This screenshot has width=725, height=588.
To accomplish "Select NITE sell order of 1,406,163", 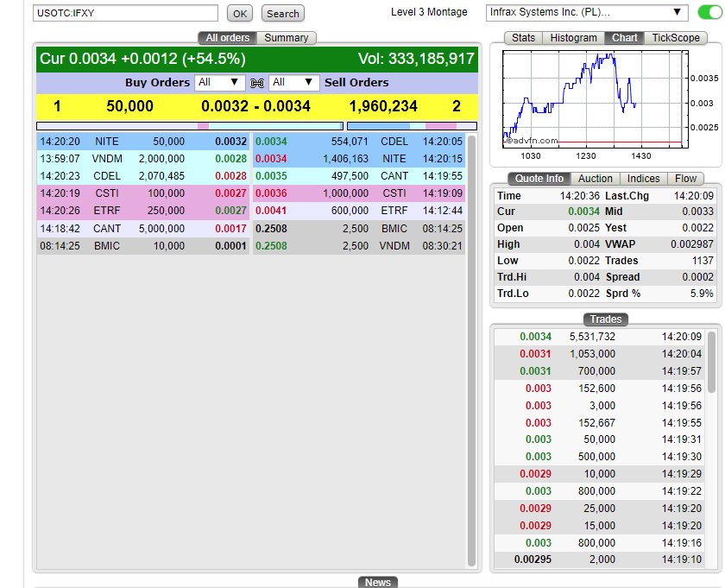I will (x=359, y=159).
